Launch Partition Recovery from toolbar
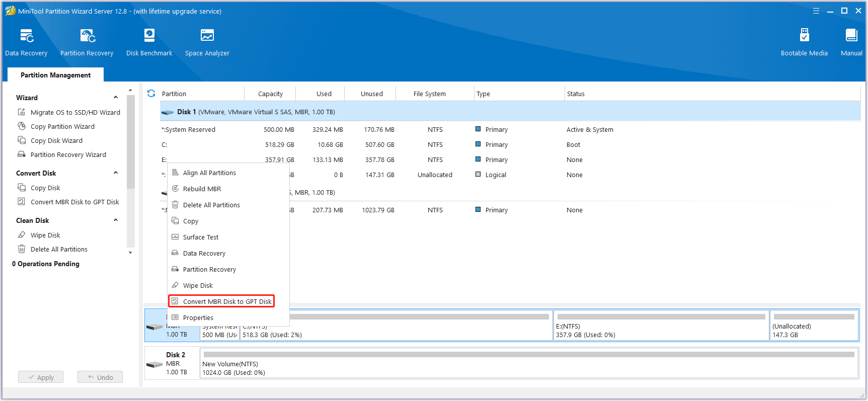Image resolution: width=868 pixels, height=401 pixels. point(87,42)
